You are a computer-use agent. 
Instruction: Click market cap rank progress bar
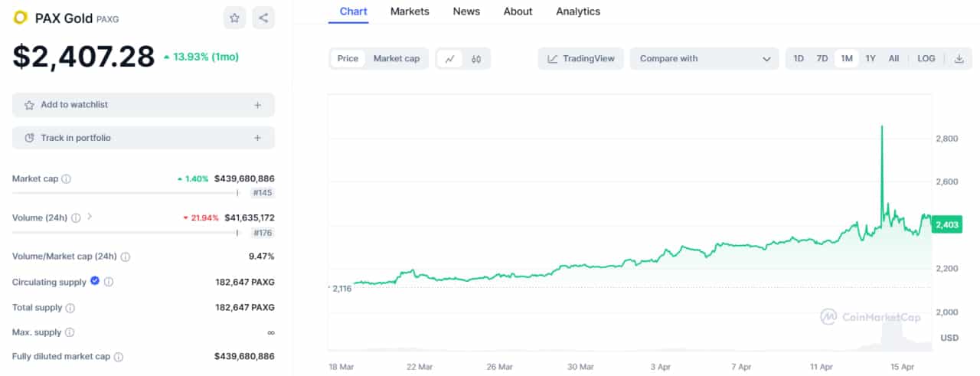(x=128, y=193)
